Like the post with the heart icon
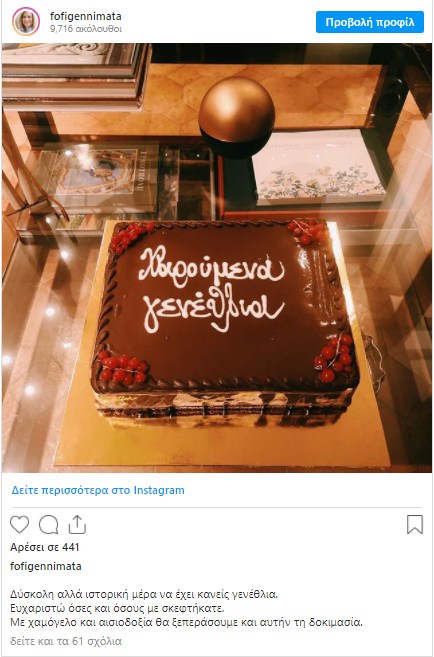434x657 pixels. (20, 525)
